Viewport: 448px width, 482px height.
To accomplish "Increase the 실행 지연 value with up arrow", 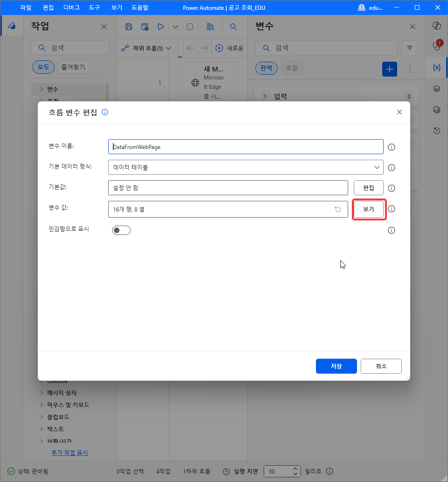I will click(x=295, y=468).
